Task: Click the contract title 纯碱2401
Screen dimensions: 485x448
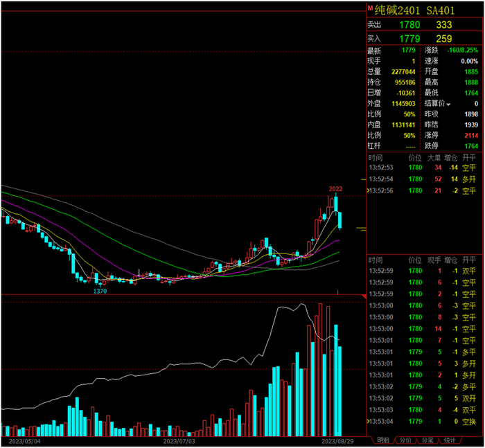Action: (x=397, y=10)
